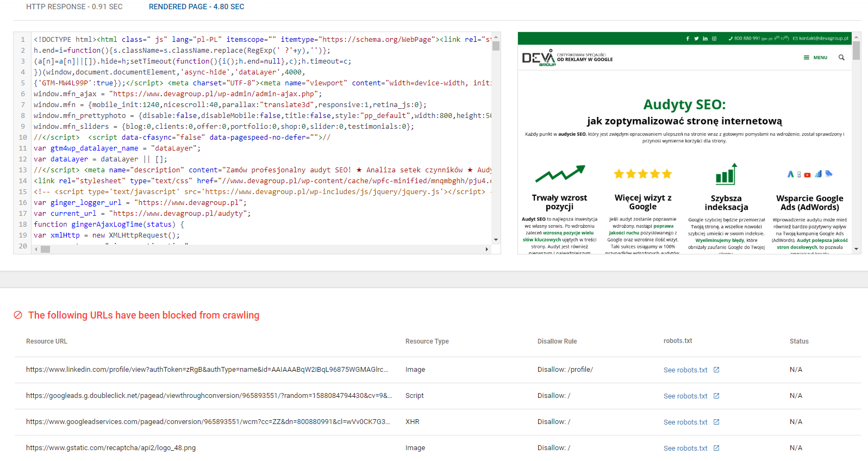Click blocked-crawling warning circle icon
868x461 pixels.
pos(18,315)
